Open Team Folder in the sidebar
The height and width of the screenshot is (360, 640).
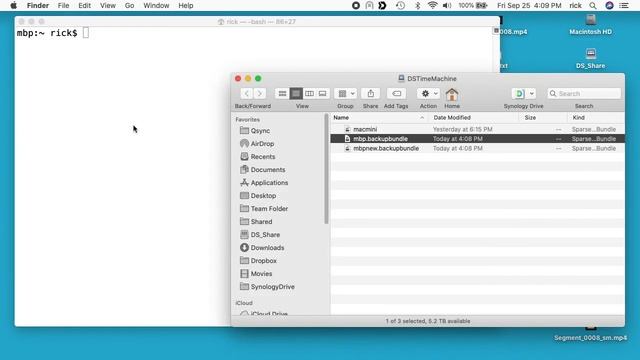pos(264,209)
